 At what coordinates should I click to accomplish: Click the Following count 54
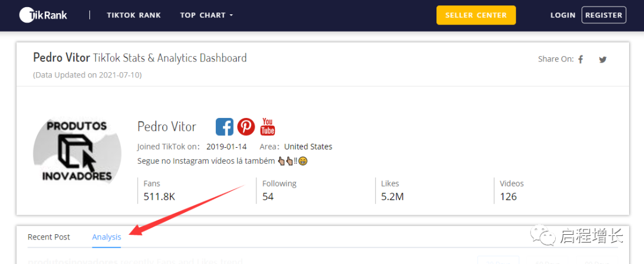click(x=268, y=197)
